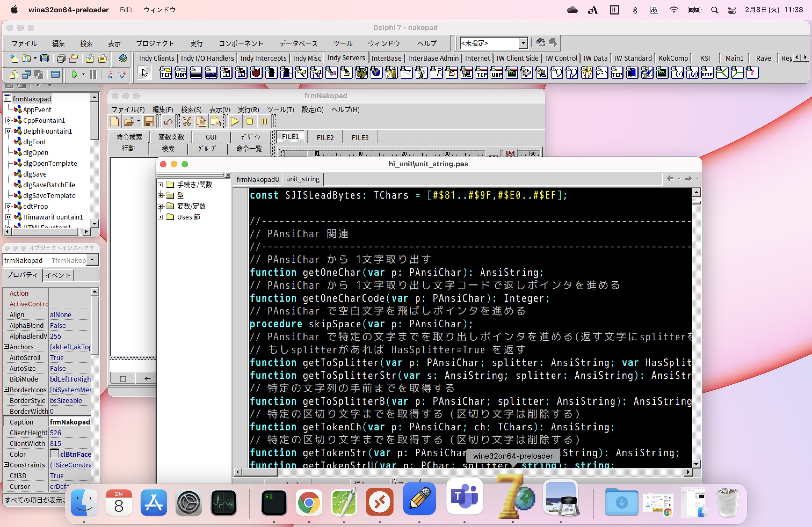Expand the edtProp tree node
This screenshot has height=527, width=812.
click(9, 206)
